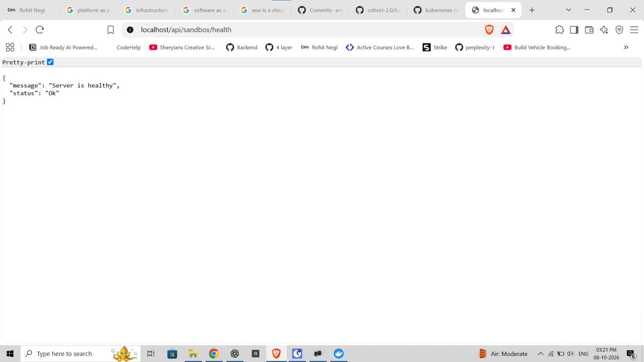Show hidden bookmarks with double chevron

(626, 47)
